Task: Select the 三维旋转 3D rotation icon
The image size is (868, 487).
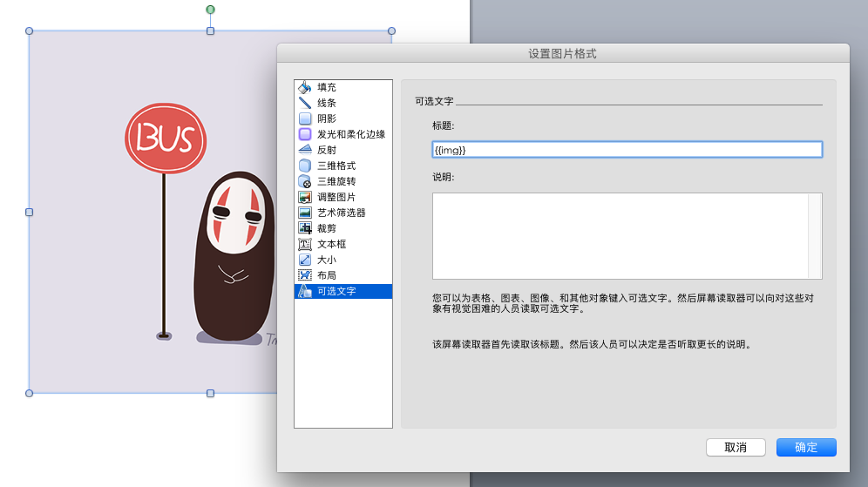Action: [x=305, y=181]
